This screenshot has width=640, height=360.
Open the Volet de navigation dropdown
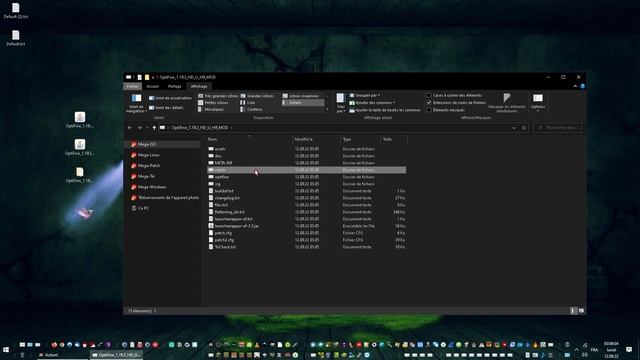tap(136, 103)
